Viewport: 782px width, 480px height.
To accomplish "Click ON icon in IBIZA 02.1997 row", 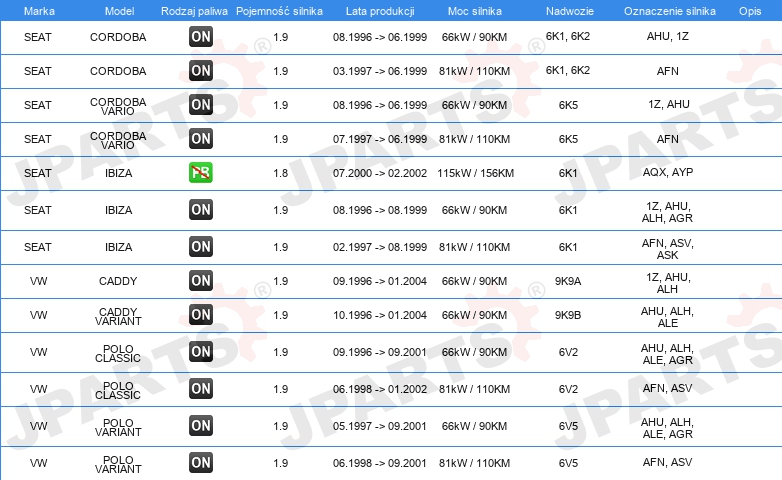I will pyautogui.click(x=201, y=246).
